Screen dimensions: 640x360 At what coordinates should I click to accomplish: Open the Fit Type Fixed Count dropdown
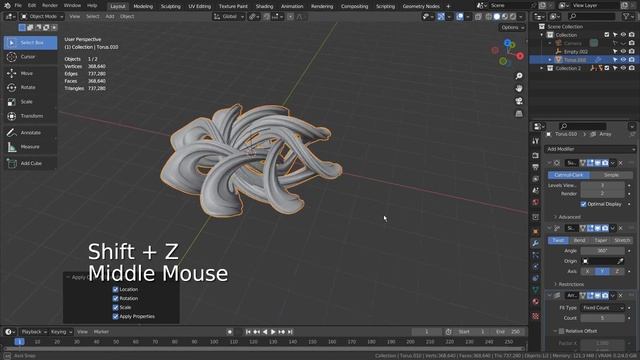(602, 308)
